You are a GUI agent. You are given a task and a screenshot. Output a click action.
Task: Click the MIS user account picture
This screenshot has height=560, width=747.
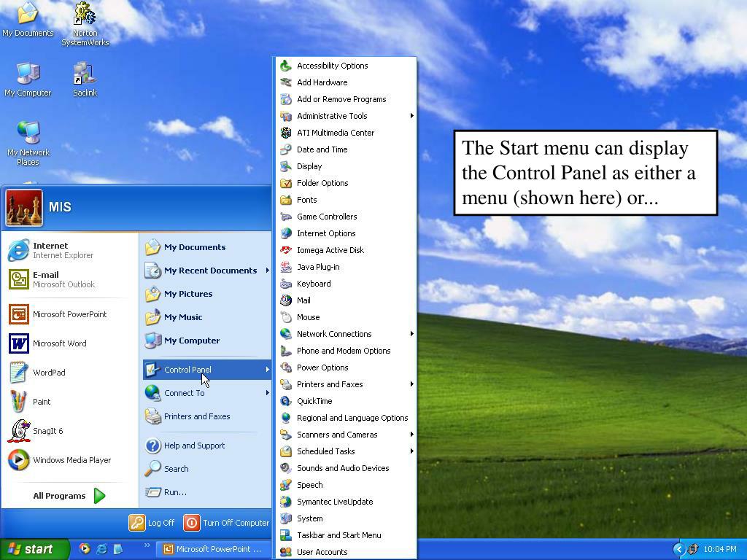(24, 207)
